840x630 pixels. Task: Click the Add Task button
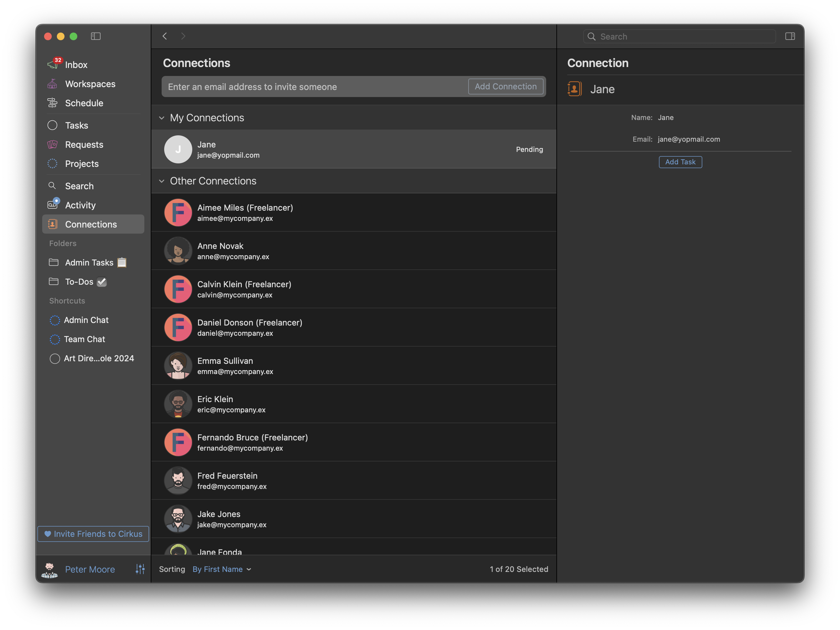pyautogui.click(x=680, y=162)
